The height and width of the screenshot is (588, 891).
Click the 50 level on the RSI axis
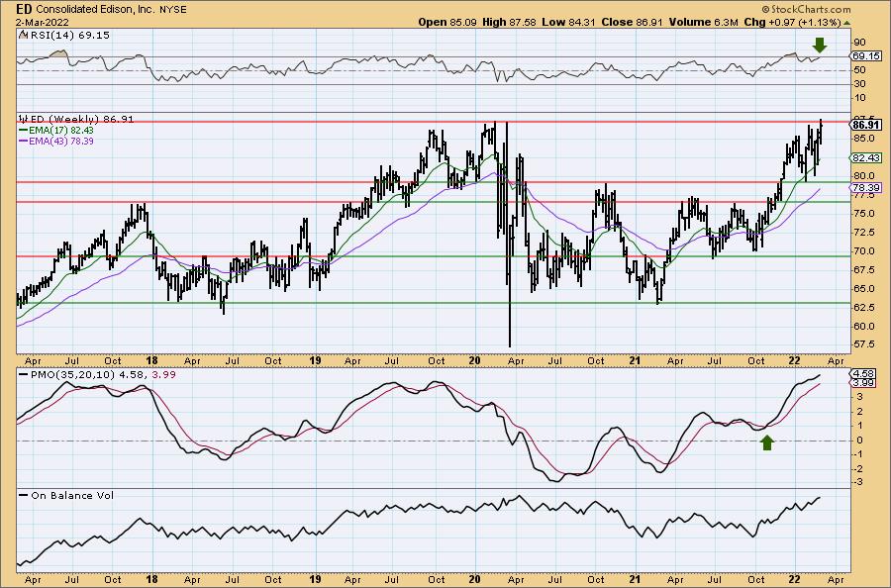[859, 70]
